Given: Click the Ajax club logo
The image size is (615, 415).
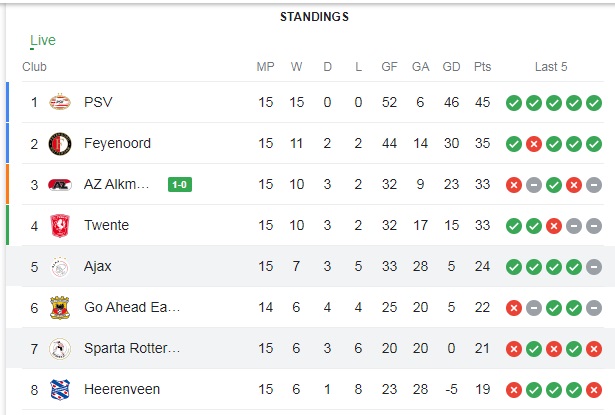Looking at the screenshot, I should [60, 267].
